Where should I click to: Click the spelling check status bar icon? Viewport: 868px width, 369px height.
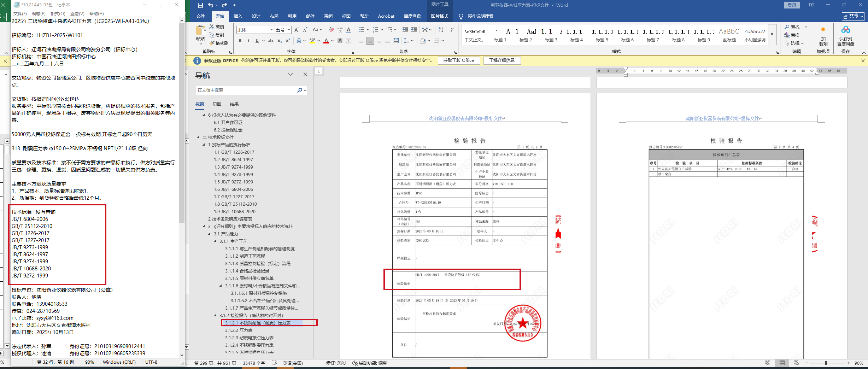[274, 363]
